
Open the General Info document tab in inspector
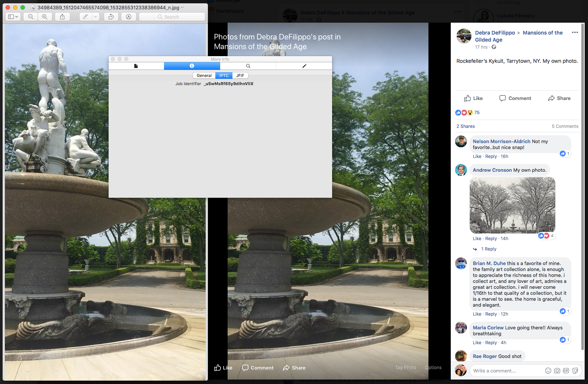tap(136, 66)
